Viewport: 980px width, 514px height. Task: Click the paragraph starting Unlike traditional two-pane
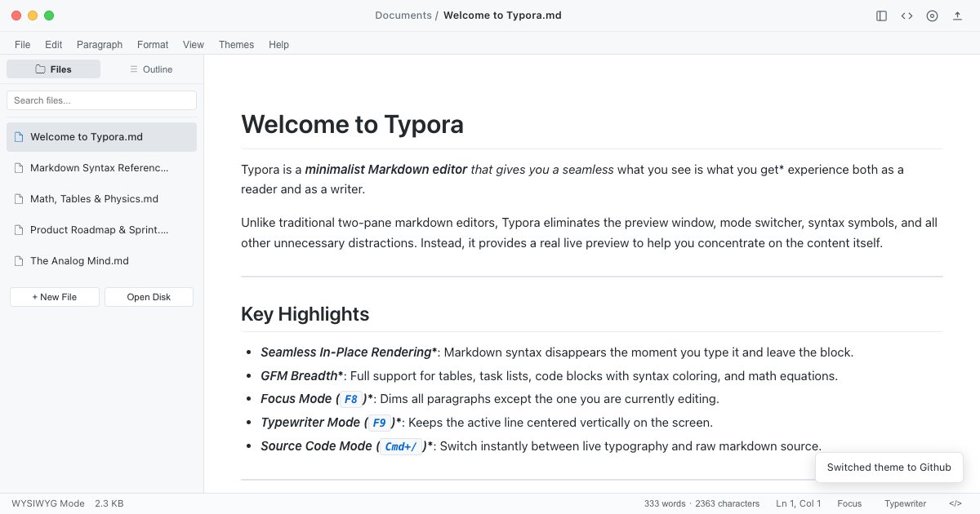click(590, 233)
